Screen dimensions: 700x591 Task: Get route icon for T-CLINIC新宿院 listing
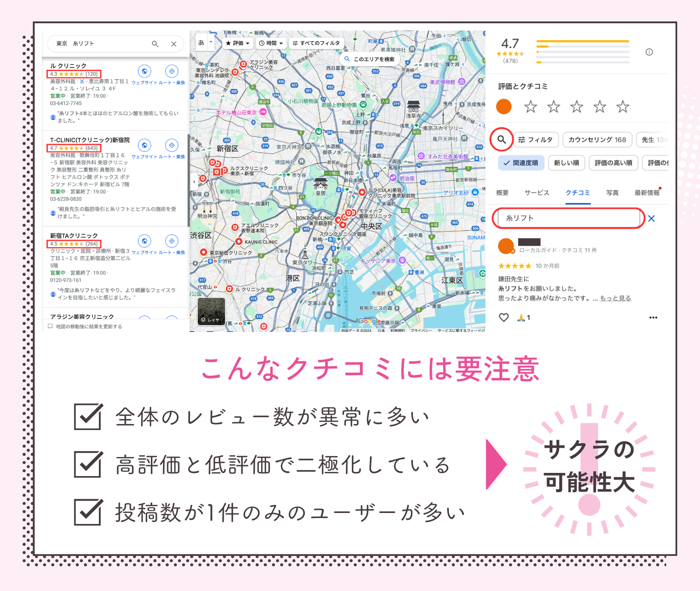(172, 145)
